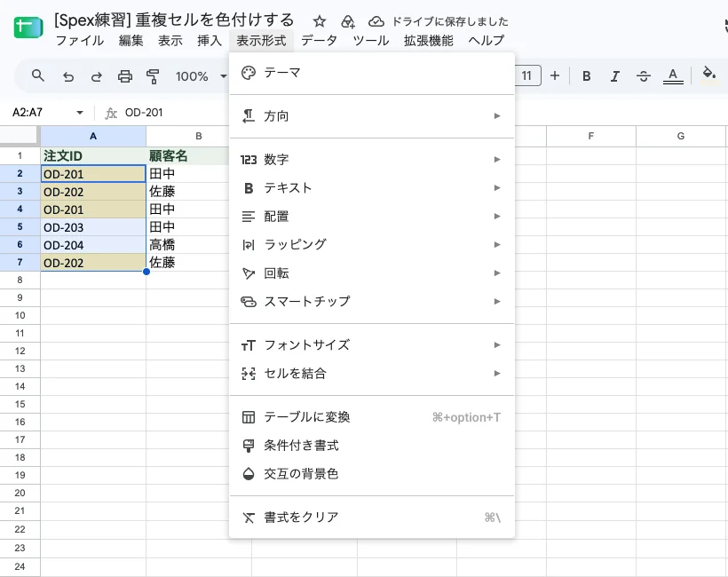Select row 1 header
Image resolution: width=728 pixels, height=577 pixels.
[x=20, y=155]
